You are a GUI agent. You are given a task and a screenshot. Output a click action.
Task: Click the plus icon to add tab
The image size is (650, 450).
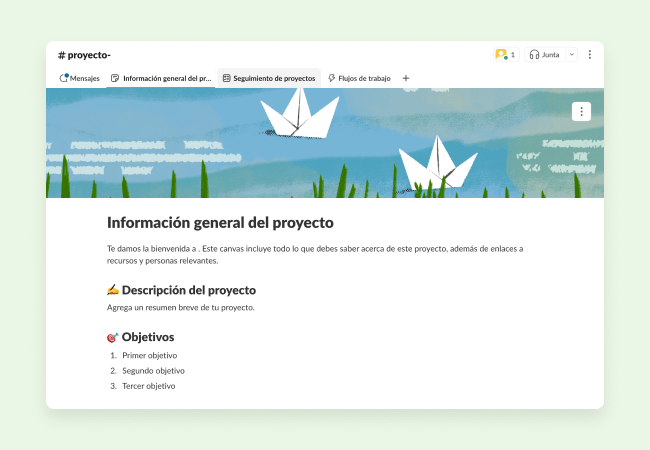tap(405, 78)
